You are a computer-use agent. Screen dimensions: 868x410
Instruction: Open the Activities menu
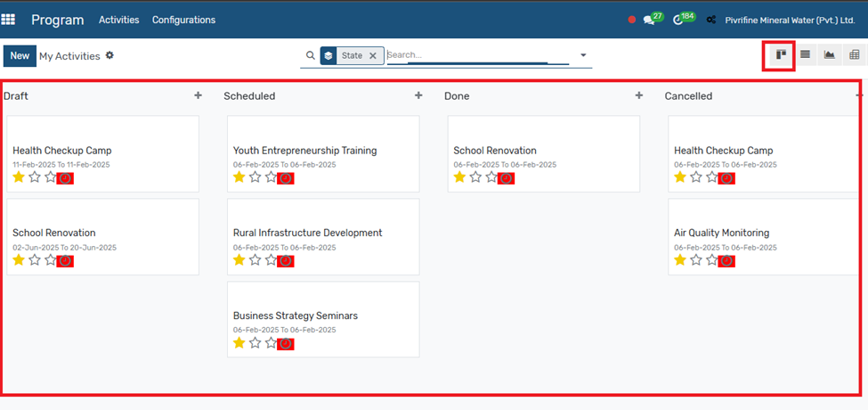(119, 20)
